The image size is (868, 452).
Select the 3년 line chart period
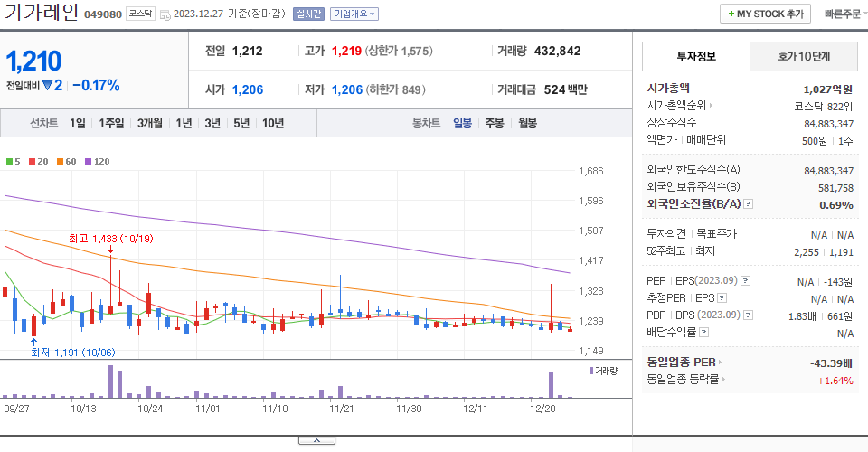[x=212, y=123]
